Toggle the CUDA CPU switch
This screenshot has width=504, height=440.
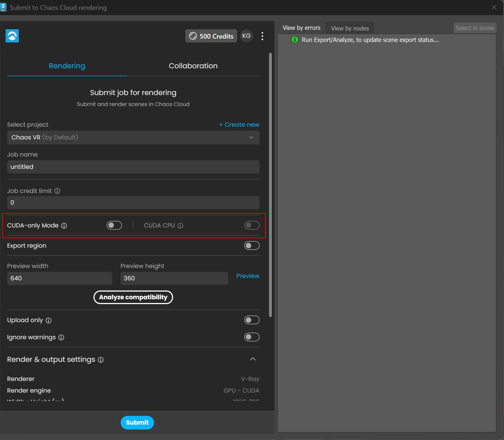252,225
